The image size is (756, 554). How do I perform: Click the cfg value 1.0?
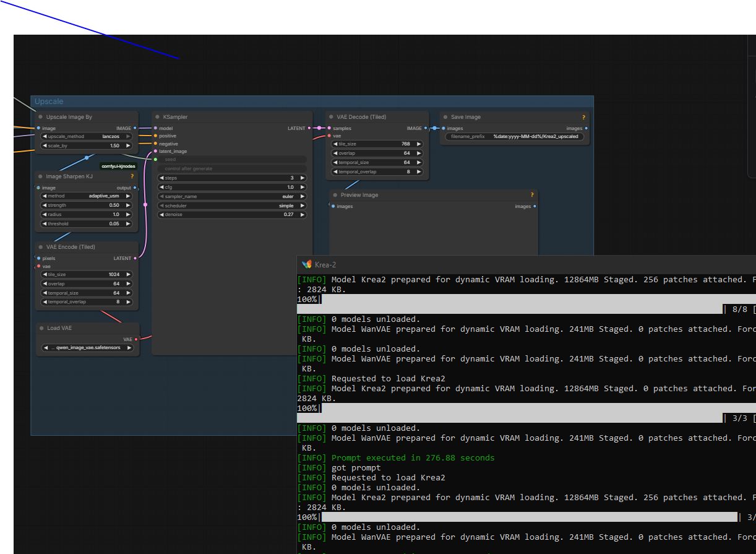[290, 187]
